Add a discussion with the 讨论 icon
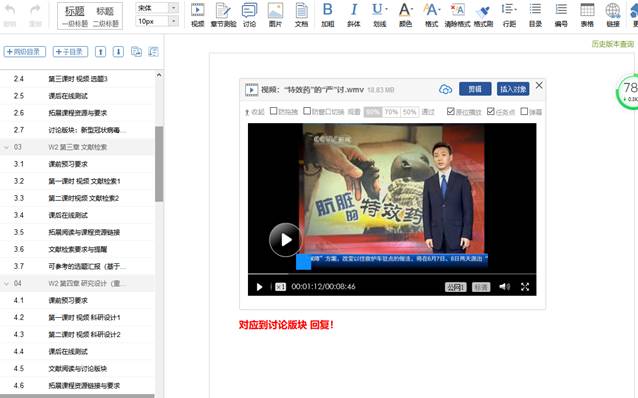 click(249, 15)
